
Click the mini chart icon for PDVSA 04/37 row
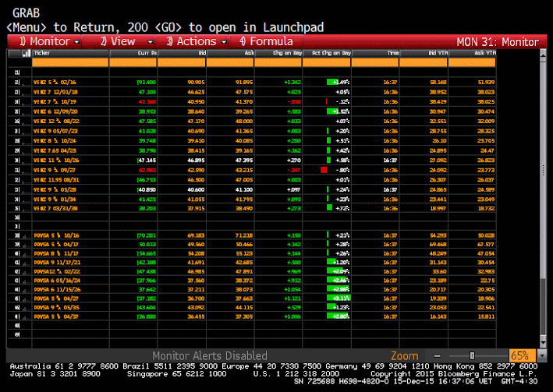(x=26, y=317)
